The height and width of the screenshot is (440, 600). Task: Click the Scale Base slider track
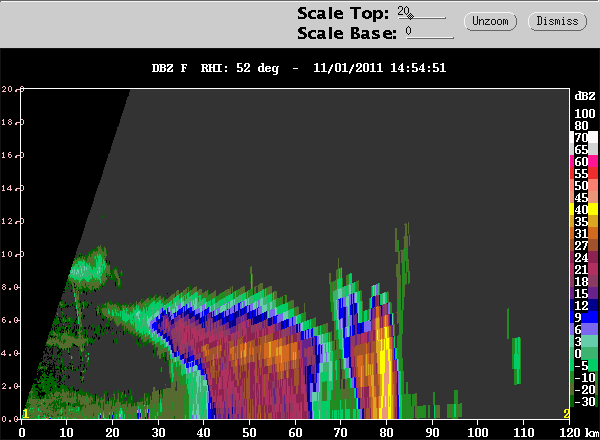430,37
